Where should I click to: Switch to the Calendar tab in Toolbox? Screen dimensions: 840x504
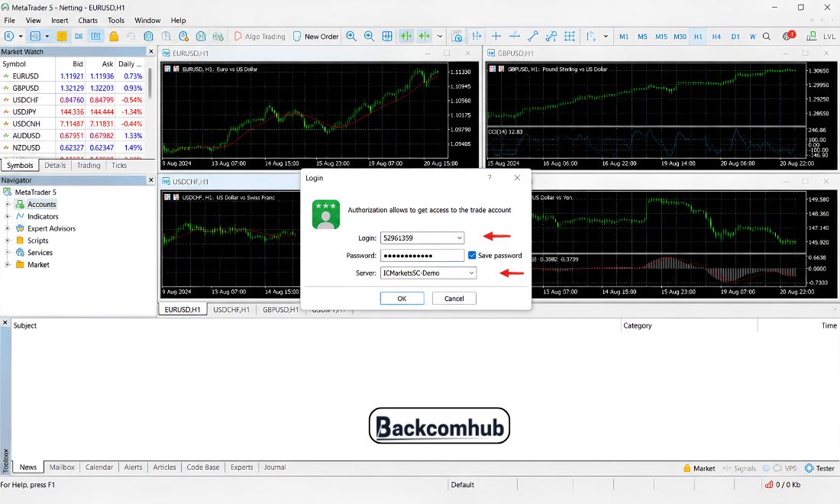click(x=99, y=467)
